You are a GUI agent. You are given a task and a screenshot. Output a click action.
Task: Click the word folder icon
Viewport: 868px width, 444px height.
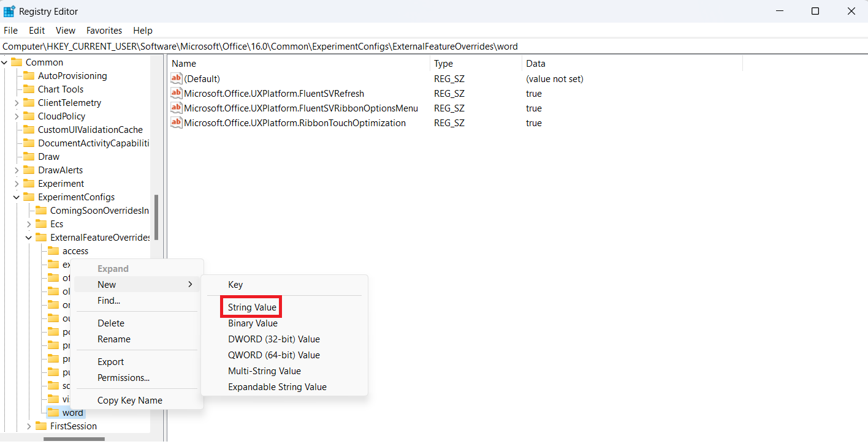(53, 413)
